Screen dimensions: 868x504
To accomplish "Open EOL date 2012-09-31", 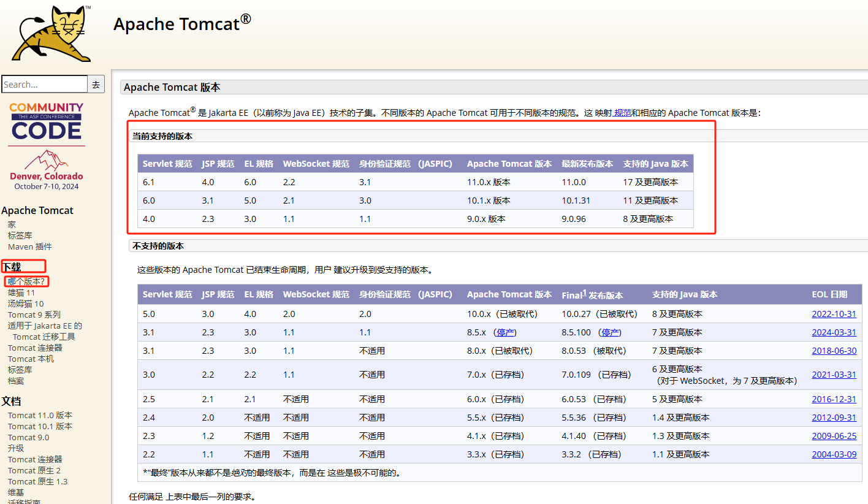I will point(834,418).
